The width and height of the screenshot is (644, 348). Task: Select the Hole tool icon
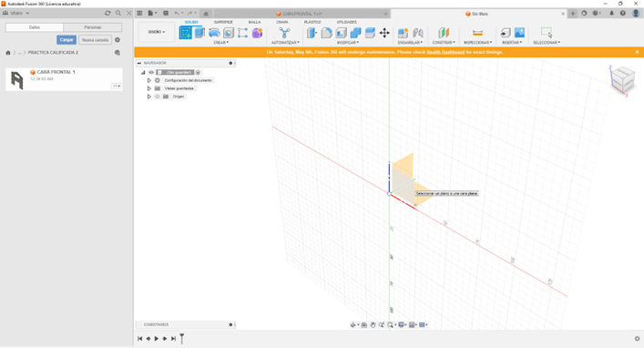click(x=229, y=33)
